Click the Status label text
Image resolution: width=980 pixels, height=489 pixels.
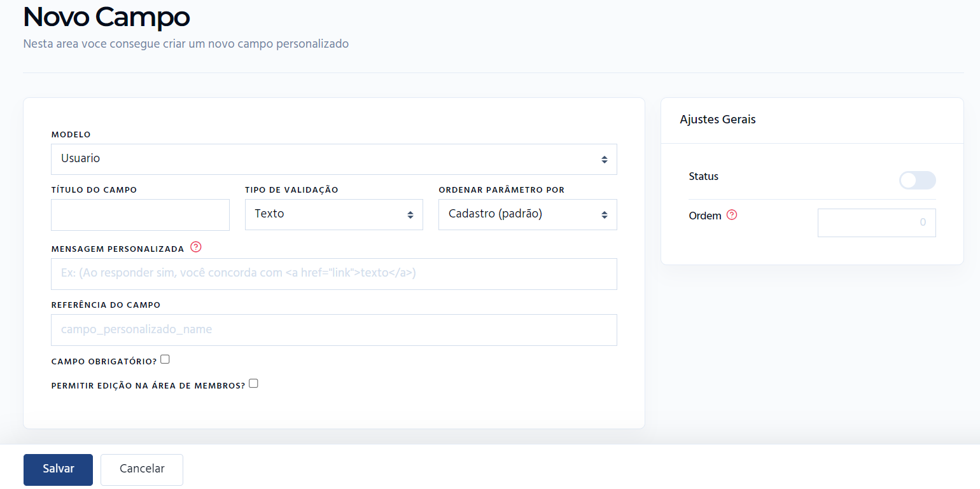pyautogui.click(x=704, y=177)
